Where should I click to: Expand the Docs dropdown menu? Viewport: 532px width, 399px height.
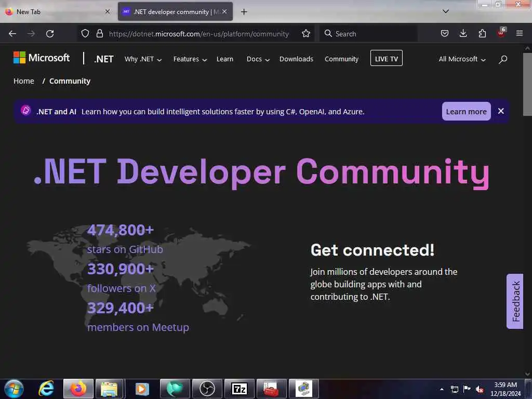point(258,59)
